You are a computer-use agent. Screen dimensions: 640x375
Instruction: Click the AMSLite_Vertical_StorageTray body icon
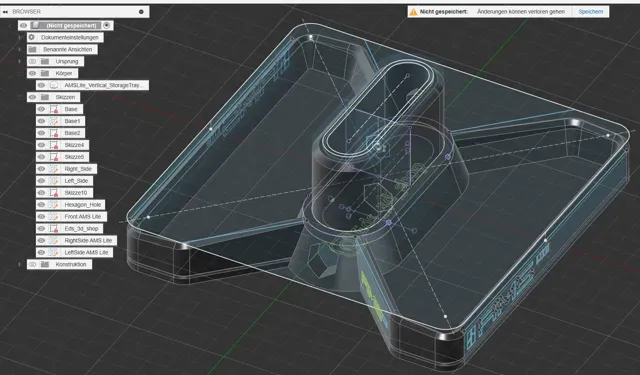pos(54,85)
